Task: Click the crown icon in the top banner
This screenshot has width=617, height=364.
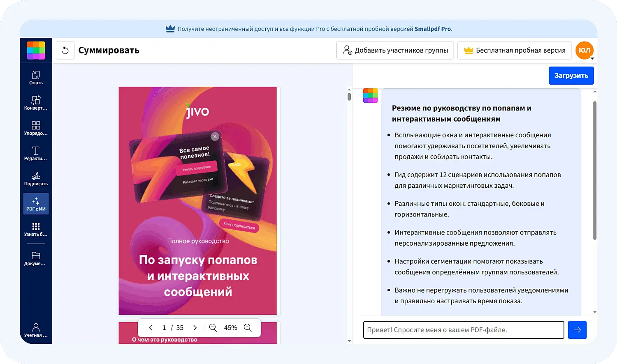Action: point(170,29)
